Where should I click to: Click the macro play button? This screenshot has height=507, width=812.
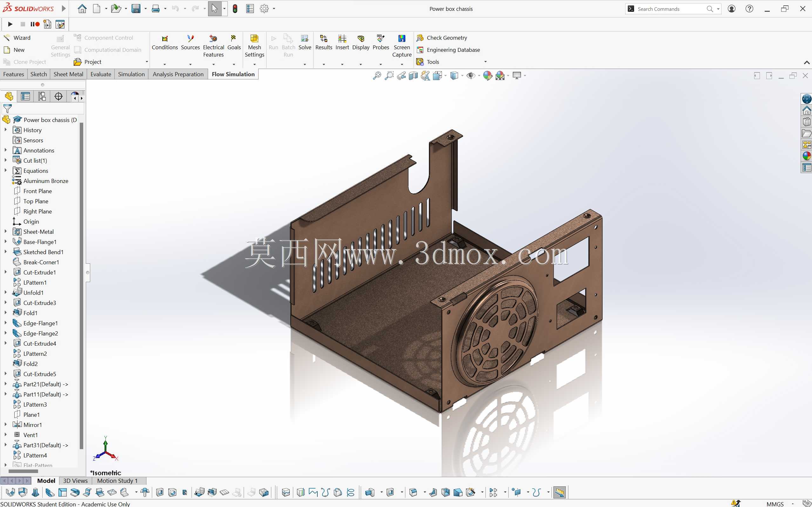[10, 24]
